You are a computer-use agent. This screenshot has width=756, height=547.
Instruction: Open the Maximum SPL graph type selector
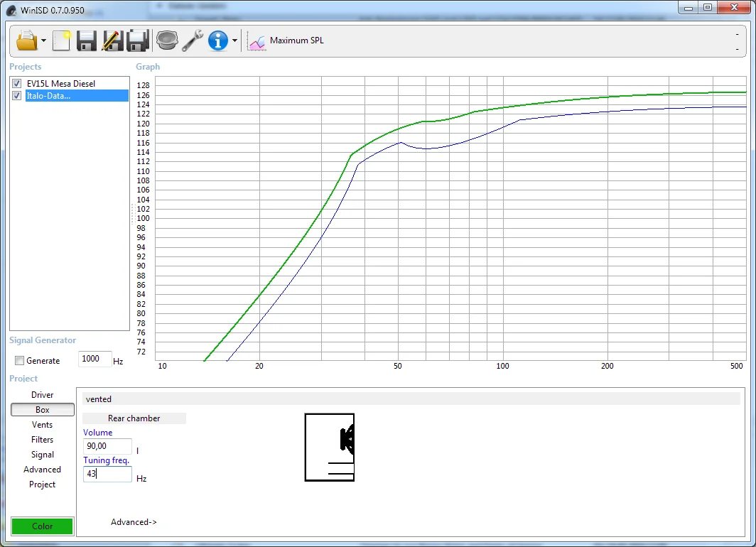point(286,41)
